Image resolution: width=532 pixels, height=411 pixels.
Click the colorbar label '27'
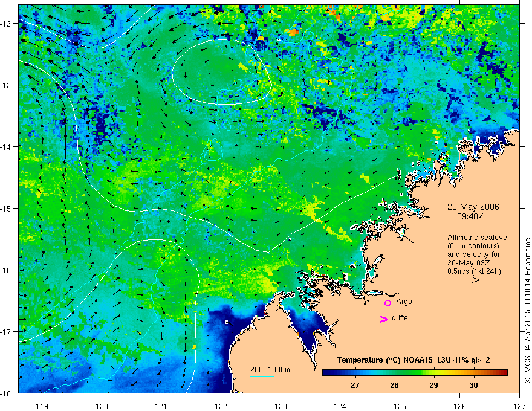[x=355, y=385]
